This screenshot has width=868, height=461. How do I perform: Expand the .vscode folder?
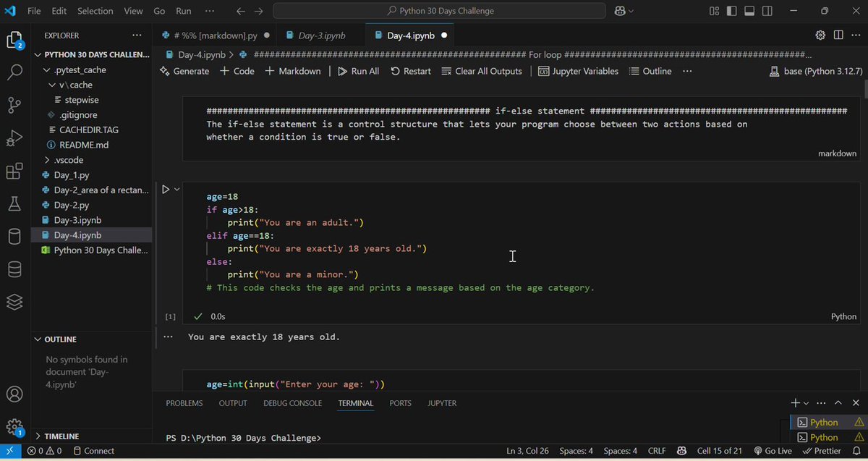click(x=68, y=160)
